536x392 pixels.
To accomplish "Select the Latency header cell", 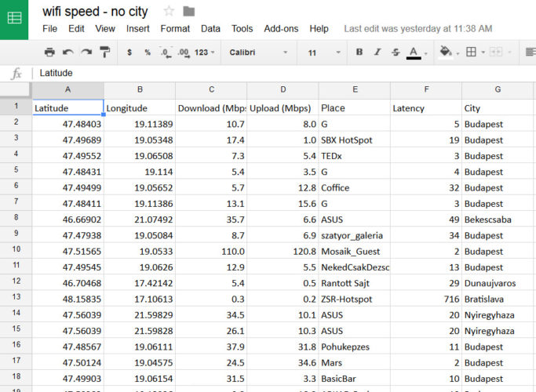I will coord(426,107).
